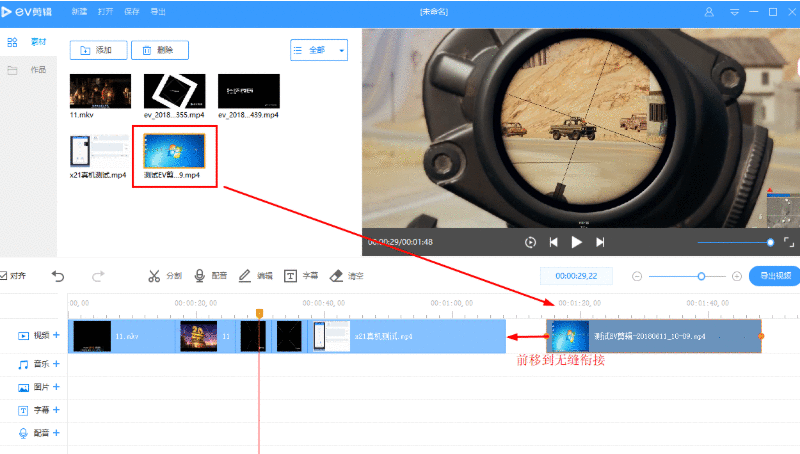Click the 清空 (clear) eraser tool
Screen dimensions: 800x454
click(346, 276)
